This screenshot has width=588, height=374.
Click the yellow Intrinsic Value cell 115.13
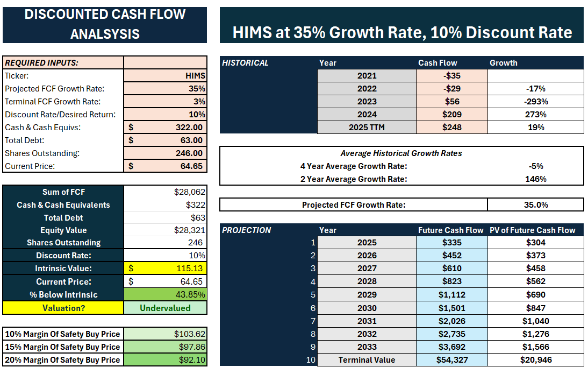(166, 268)
